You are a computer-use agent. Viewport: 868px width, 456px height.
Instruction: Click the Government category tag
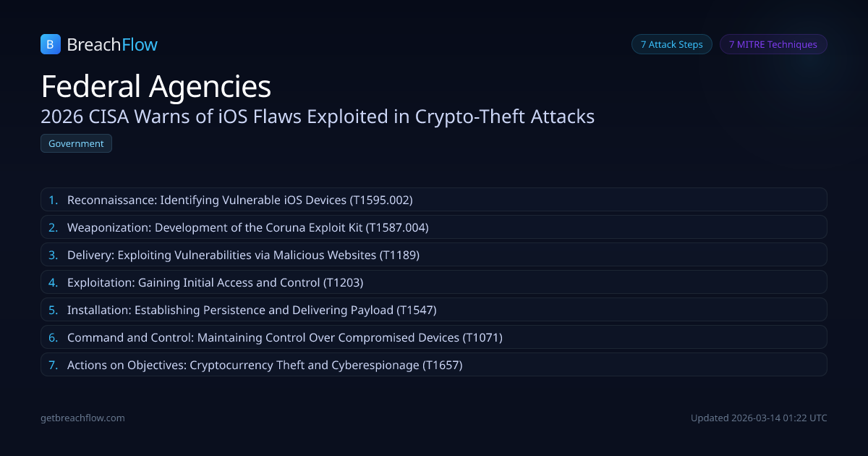[x=76, y=143]
